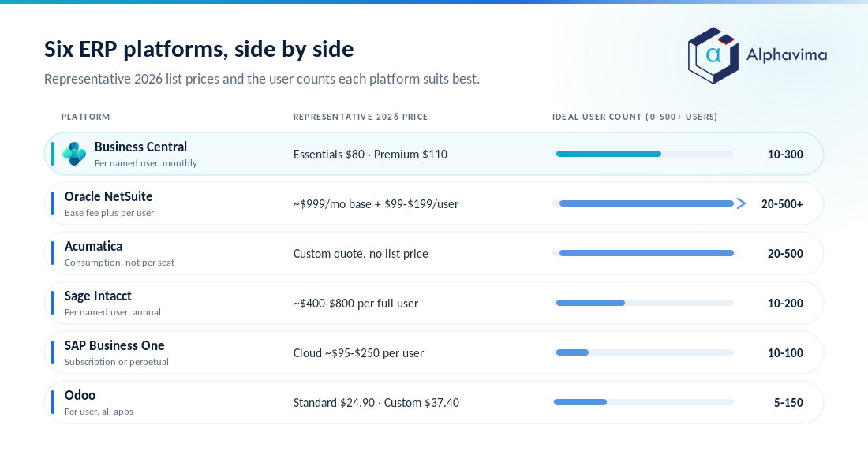Select the 'SAP Business One' platform name
The height and width of the screenshot is (473, 868).
114,346
